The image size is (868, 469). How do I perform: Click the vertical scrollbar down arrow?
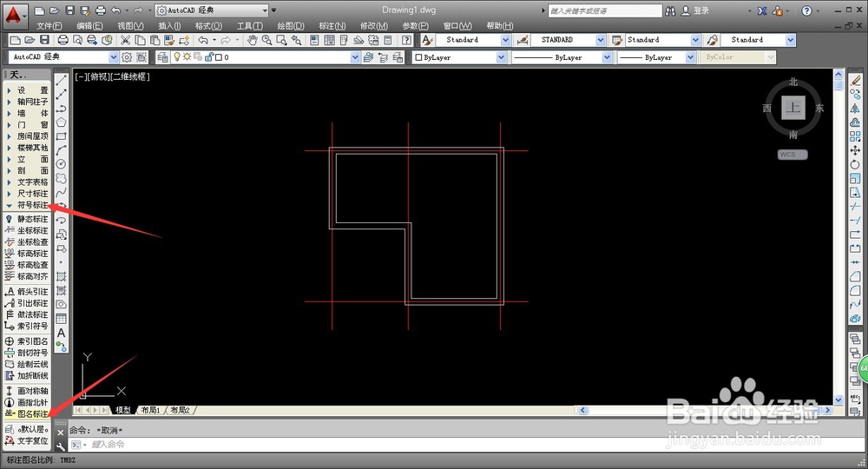(838, 400)
